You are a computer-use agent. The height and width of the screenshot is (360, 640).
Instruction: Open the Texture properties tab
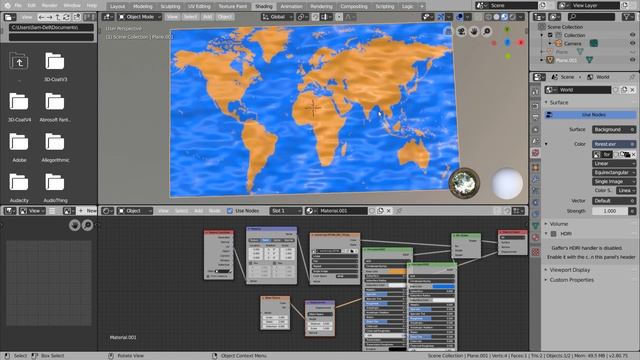point(536,252)
